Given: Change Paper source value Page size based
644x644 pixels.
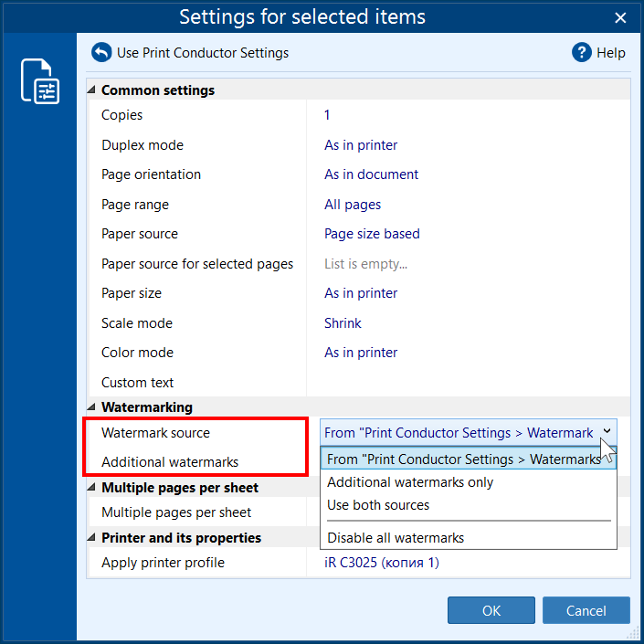Looking at the screenshot, I should [x=372, y=234].
